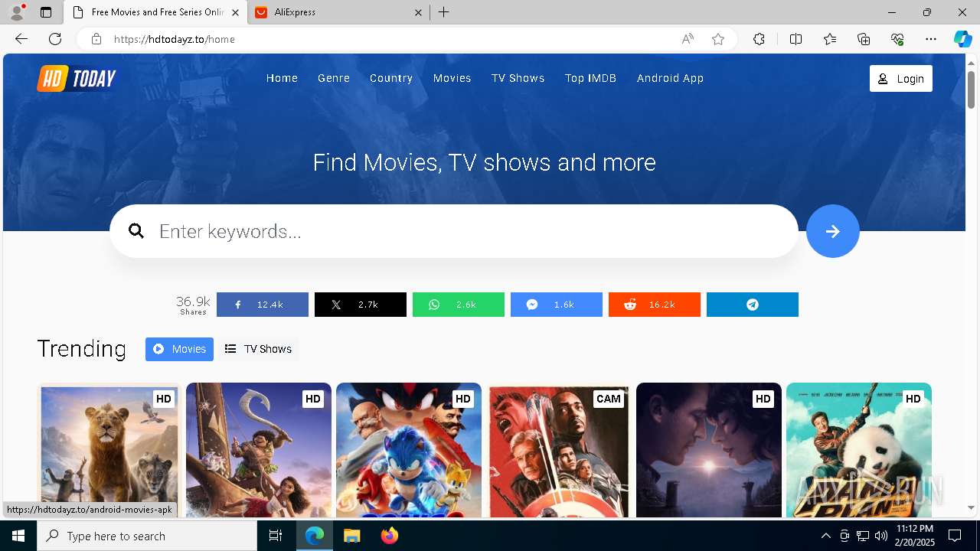The width and height of the screenshot is (980, 551).
Task: Open Genre menu
Action: point(334,78)
